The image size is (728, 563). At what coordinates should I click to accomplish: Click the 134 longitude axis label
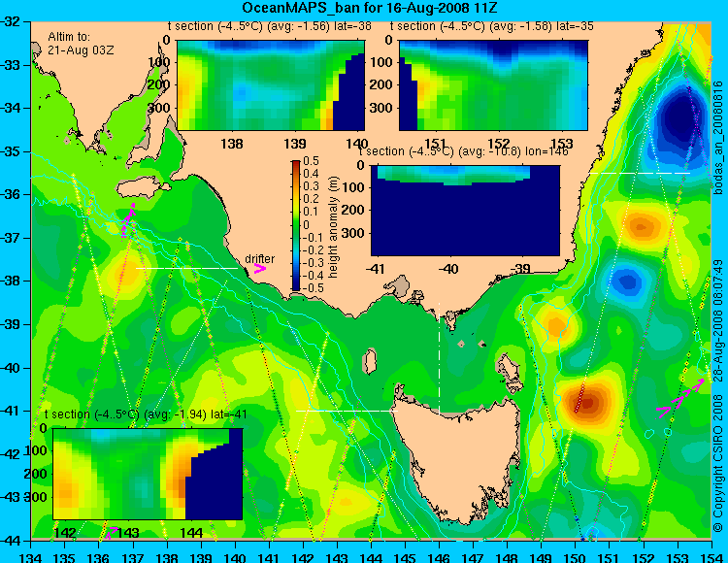point(31,557)
